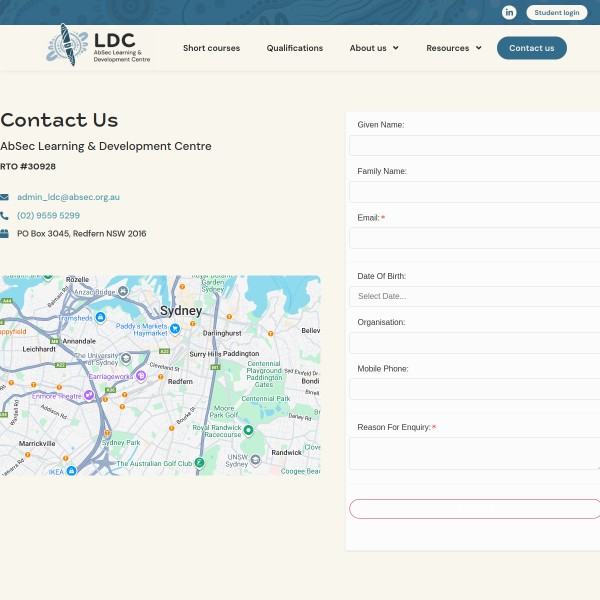Click the pink-outlined submit button below the form
Viewport: 600px width, 600px height.
tap(475, 509)
